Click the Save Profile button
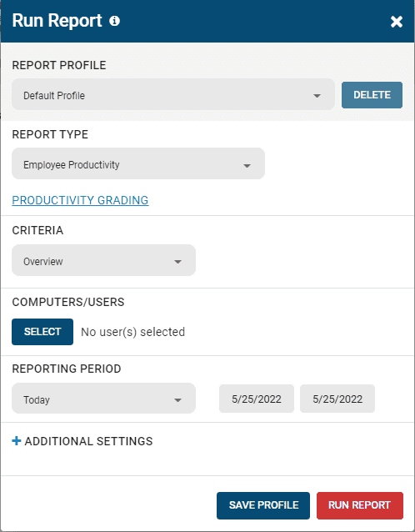 pos(263,505)
